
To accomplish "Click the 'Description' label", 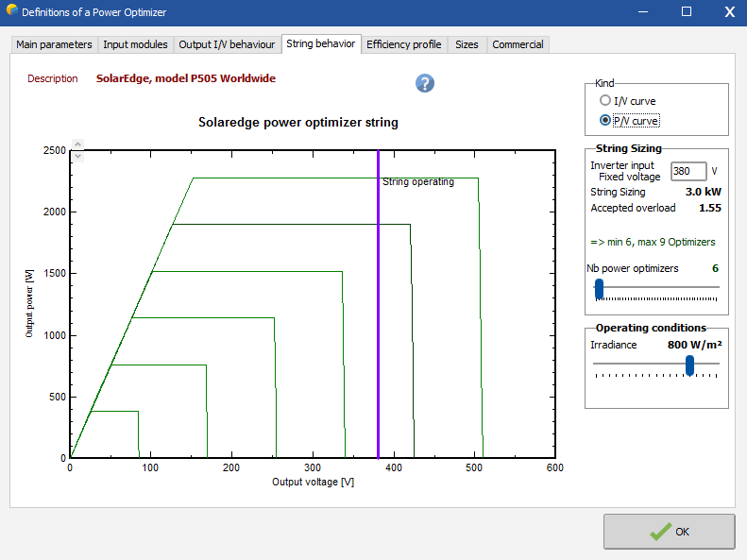I will click(x=52, y=78).
